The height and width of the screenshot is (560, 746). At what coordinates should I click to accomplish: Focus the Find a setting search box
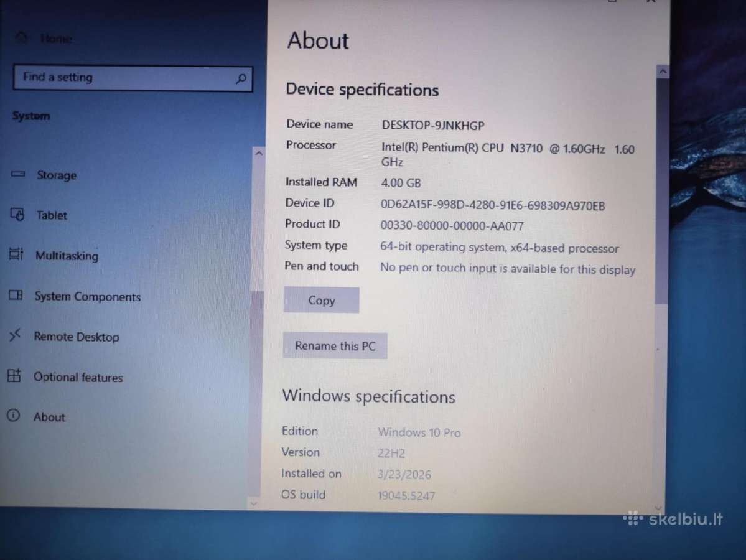point(133,78)
